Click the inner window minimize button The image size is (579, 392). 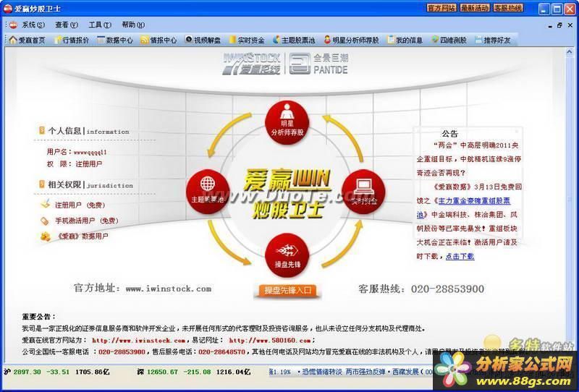[x=550, y=25]
